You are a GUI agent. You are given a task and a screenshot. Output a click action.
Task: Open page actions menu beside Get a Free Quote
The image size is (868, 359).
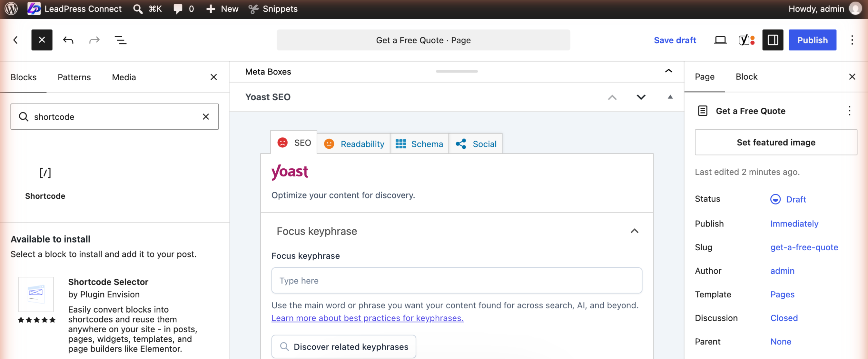849,111
